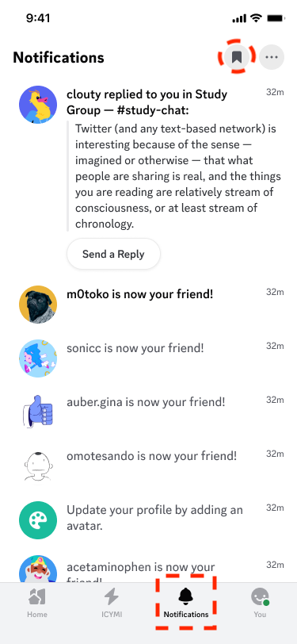Select the Notifications bell tab
Viewport: 297px width, 644px height.
pos(186,602)
